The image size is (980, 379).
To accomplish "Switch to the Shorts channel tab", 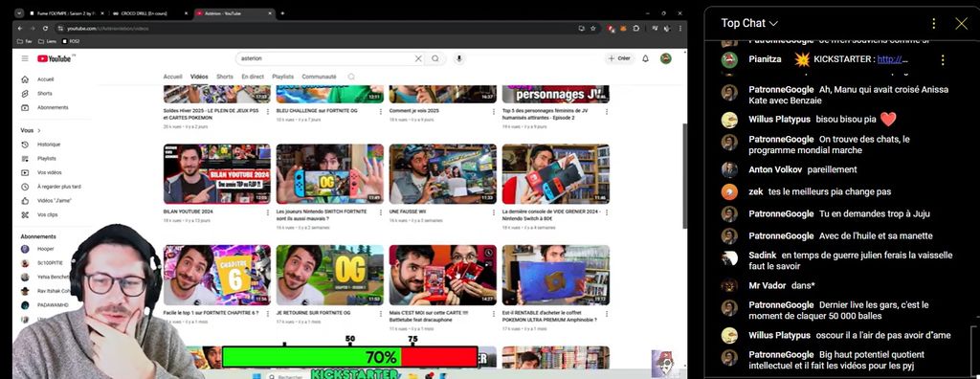I will [x=224, y=77].
